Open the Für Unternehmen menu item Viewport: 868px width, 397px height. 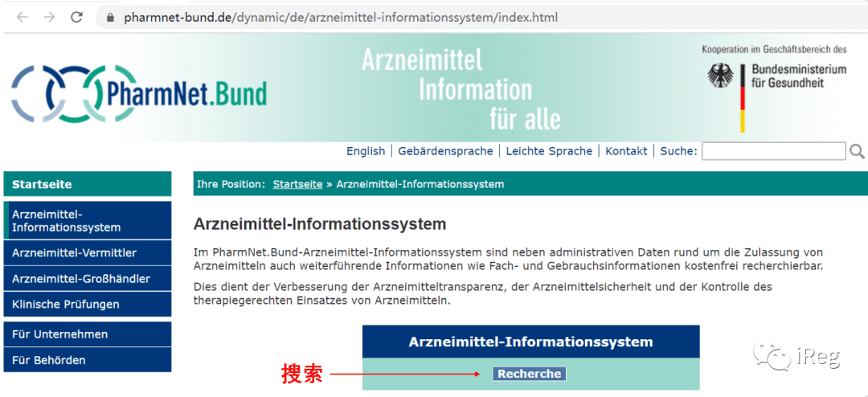coord(88,334)
